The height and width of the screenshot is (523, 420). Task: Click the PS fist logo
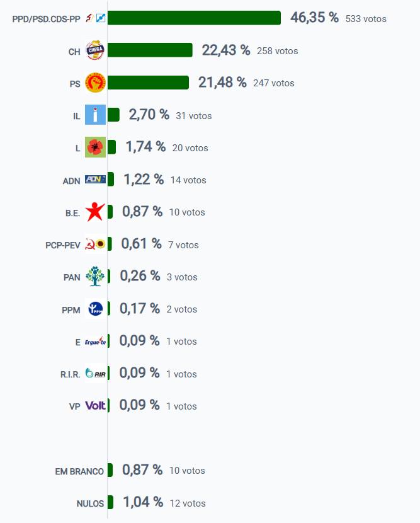pyautogui.click(x=95, y=83)
